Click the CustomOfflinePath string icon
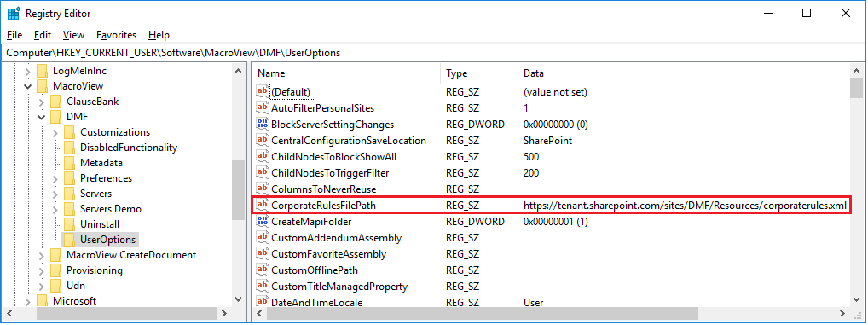Screen dimensions: 868x325 pos(262,270)
